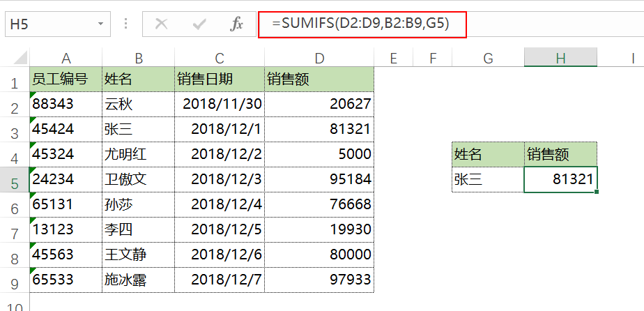The width and height of the screenshot is (644, 311).
Task: Click green error indicator in cell A2
Action: tap(33, 95)
